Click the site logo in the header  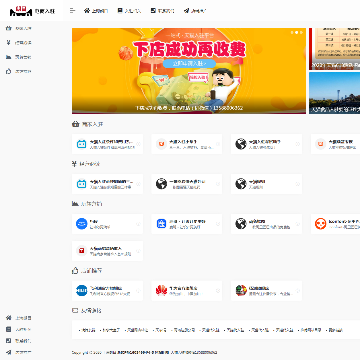32,11
